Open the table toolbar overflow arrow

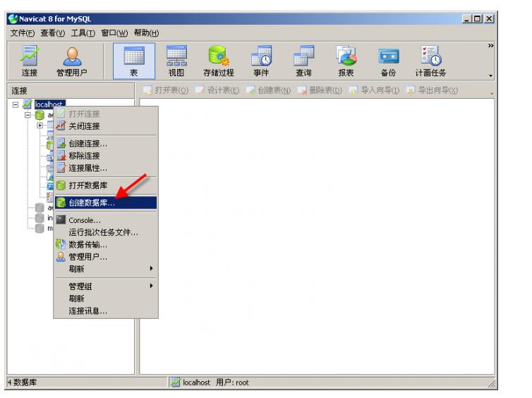(492, 94)
